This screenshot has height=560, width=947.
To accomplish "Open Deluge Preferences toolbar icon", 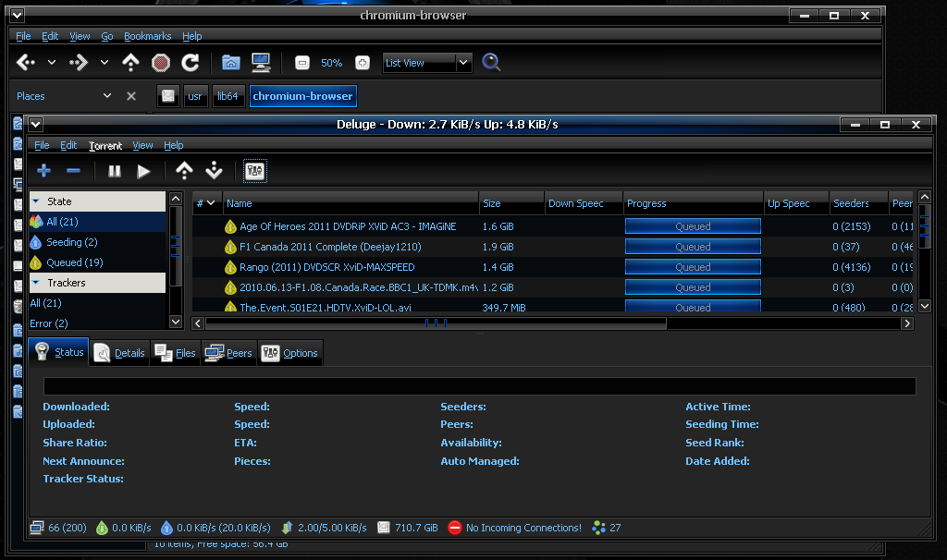I will (255, 171).
